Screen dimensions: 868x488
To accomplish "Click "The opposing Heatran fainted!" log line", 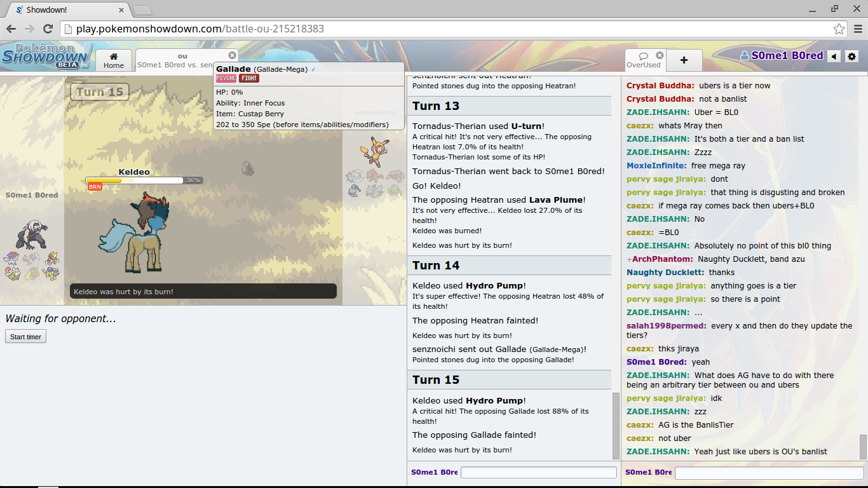I will pyautogui.click(x=475, y=320).
